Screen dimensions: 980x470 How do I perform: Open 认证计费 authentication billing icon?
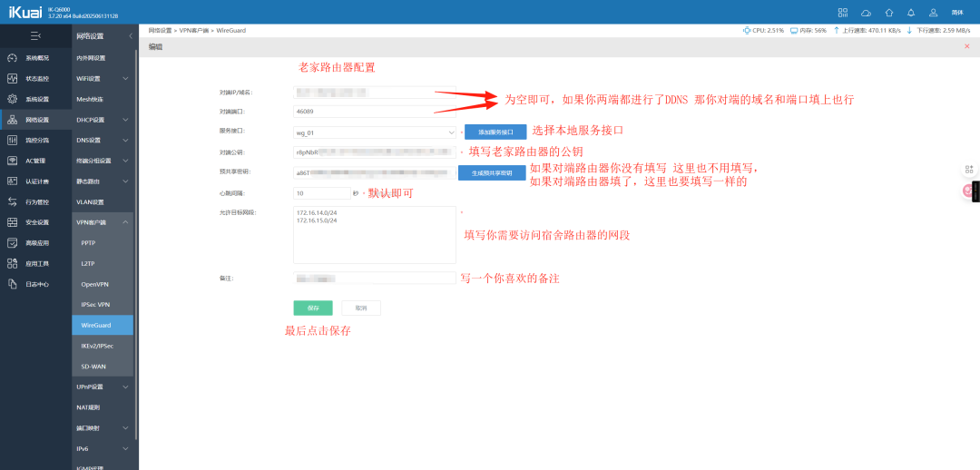(x=12, y=181)
